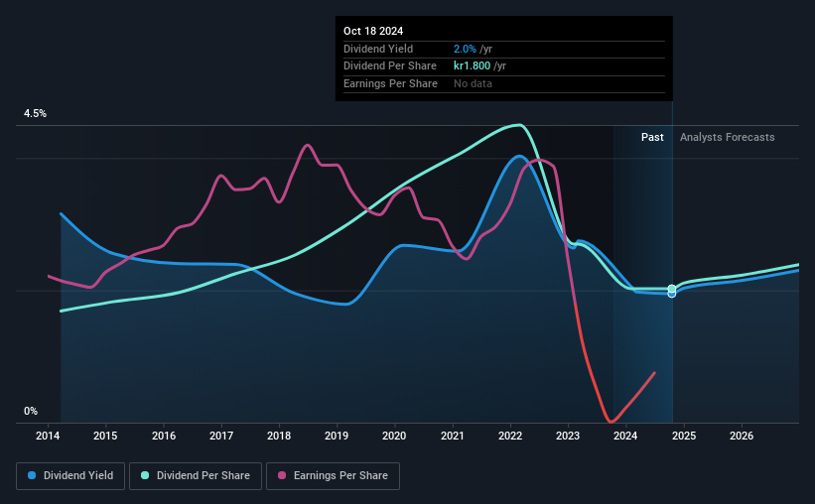Click the 4.5% y-axis label

pos(35,113)
